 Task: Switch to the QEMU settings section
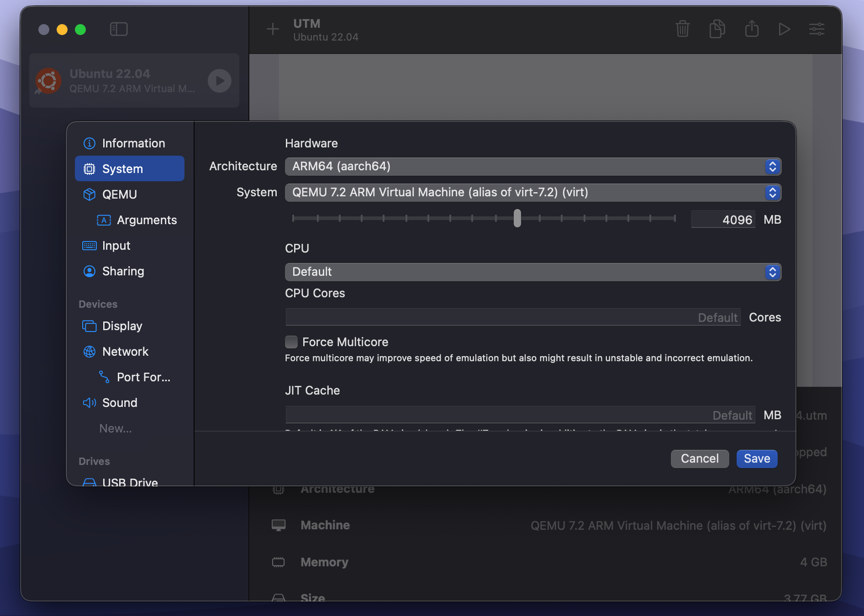click(x=120, y=194)
